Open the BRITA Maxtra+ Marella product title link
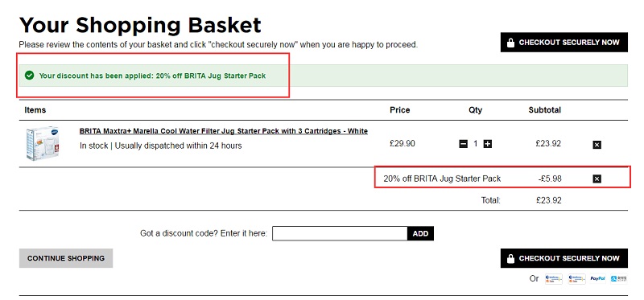 click(224, 131)
